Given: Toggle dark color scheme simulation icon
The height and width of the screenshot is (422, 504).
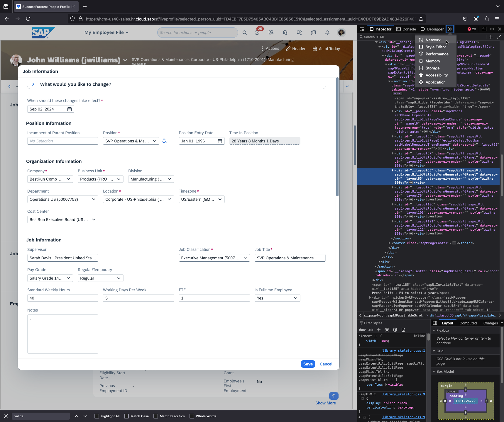Looking at the screenshot, I should point(395,330).
